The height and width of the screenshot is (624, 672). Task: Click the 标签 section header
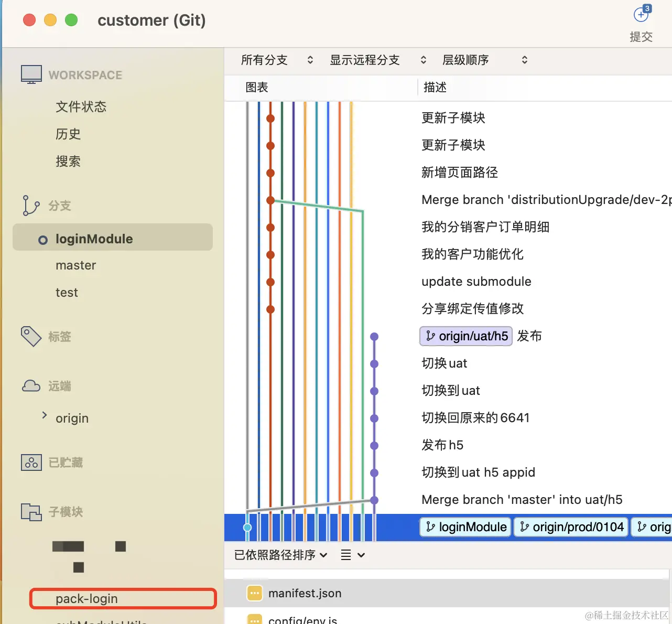pos(60,337)
